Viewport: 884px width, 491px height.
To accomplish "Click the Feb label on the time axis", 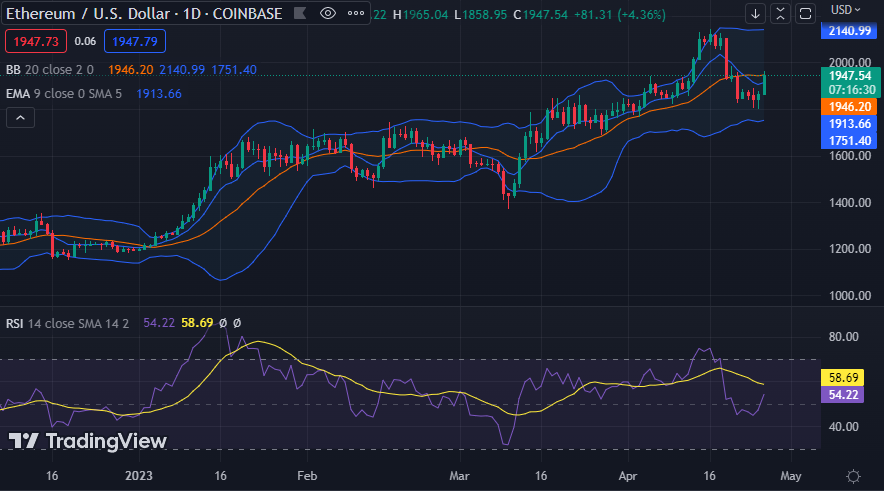I will [x=307, y=476].
